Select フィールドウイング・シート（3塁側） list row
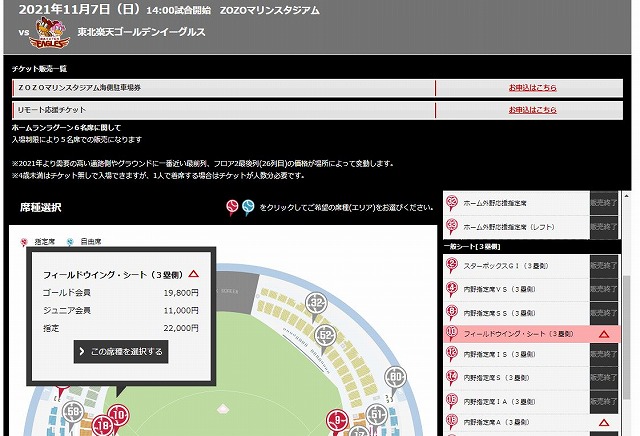This screenshot has height=436, width=640. click(x=531, y=334)
